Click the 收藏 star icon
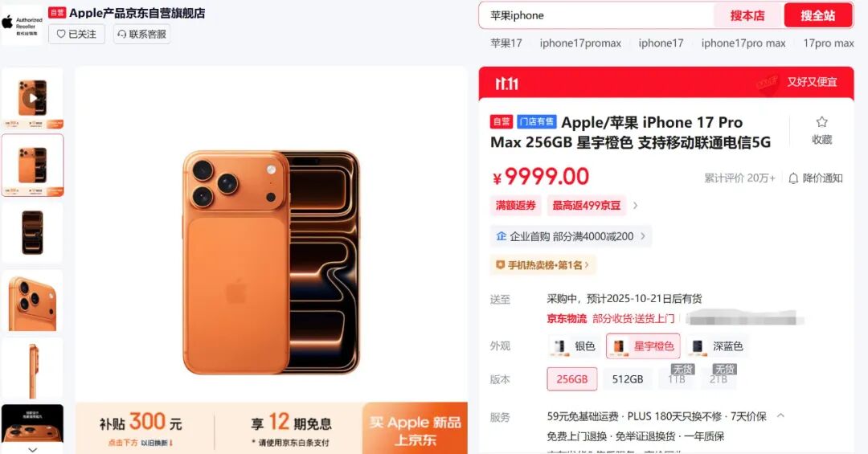Viewport: 868px width, 454px height. 821,122
